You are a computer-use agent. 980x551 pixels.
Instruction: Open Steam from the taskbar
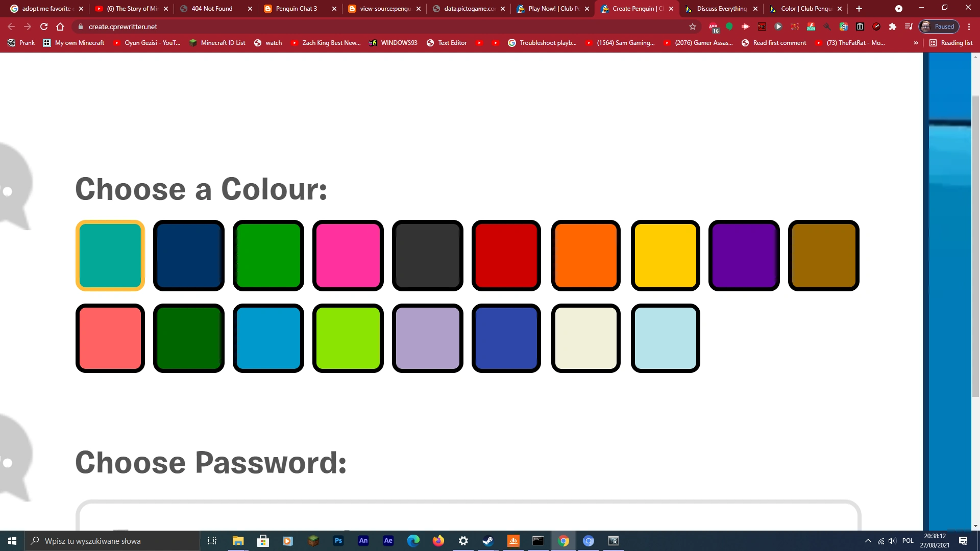pos(488,541)
